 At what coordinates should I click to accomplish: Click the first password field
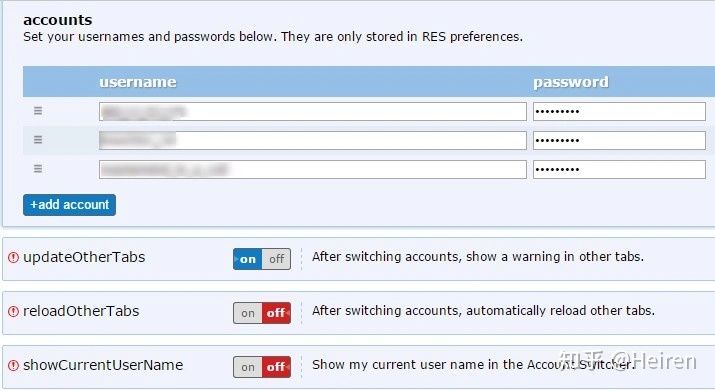(x=619, y=111)
